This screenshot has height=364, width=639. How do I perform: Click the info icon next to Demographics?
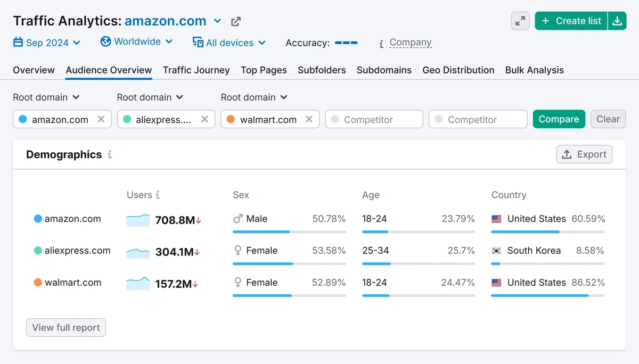[110, 154]
